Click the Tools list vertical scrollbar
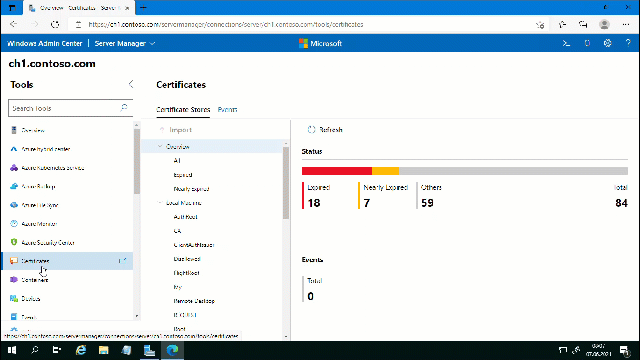 tap(137, 161)
